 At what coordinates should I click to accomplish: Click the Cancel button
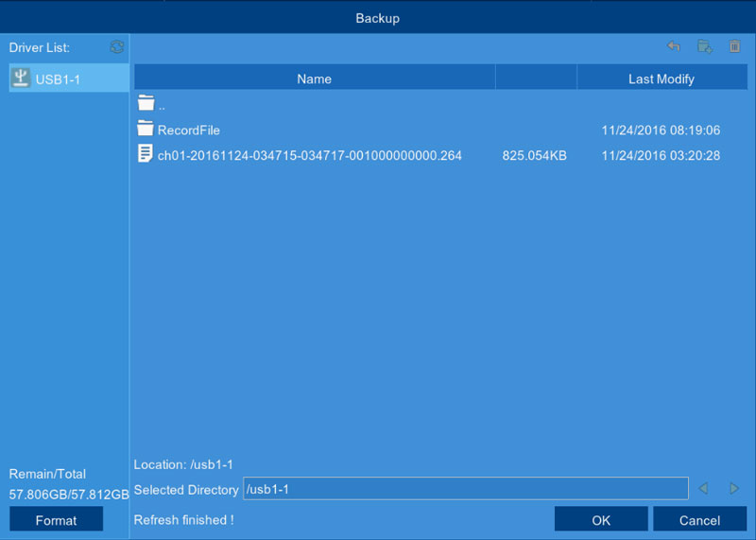point(699,519)
